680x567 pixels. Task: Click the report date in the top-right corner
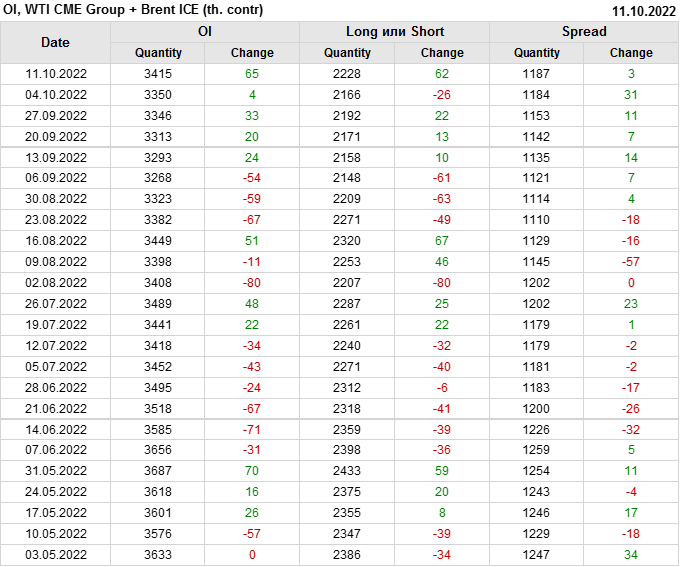click(x=644, y=10)
